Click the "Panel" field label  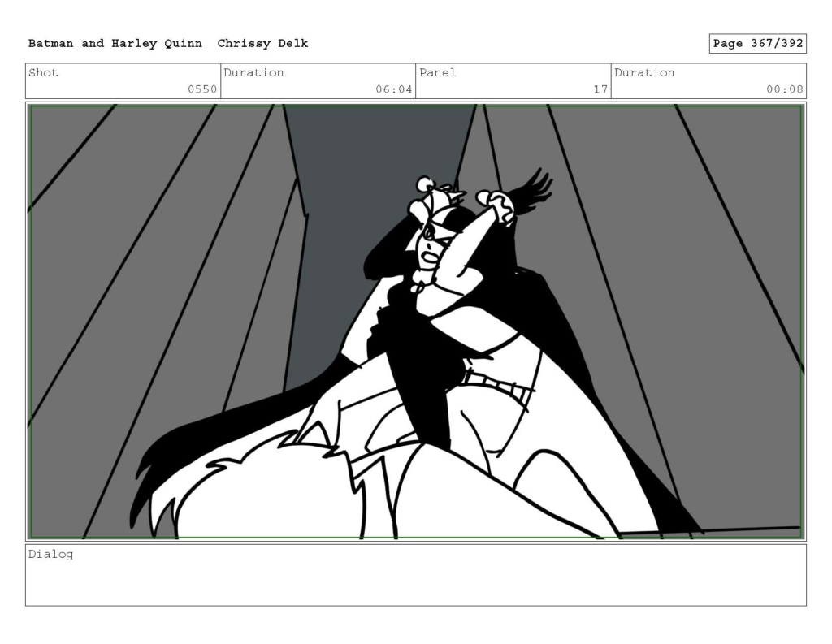437,72
